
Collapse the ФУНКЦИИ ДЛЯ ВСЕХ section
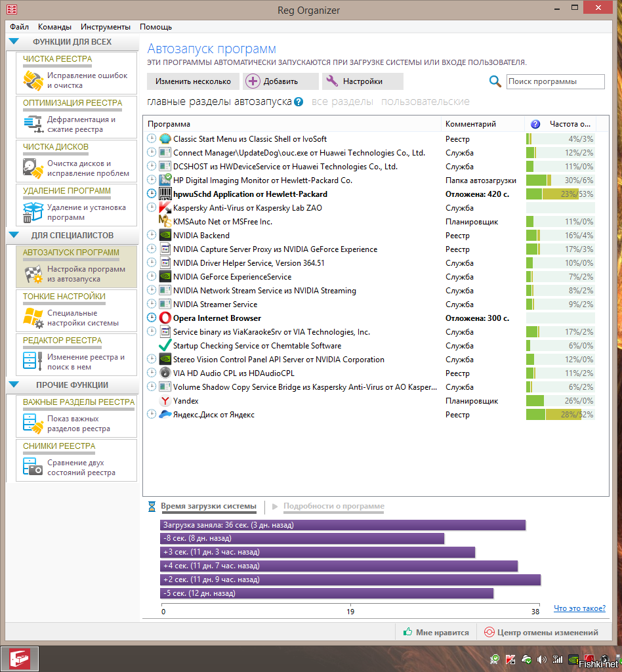pos(14,41)
